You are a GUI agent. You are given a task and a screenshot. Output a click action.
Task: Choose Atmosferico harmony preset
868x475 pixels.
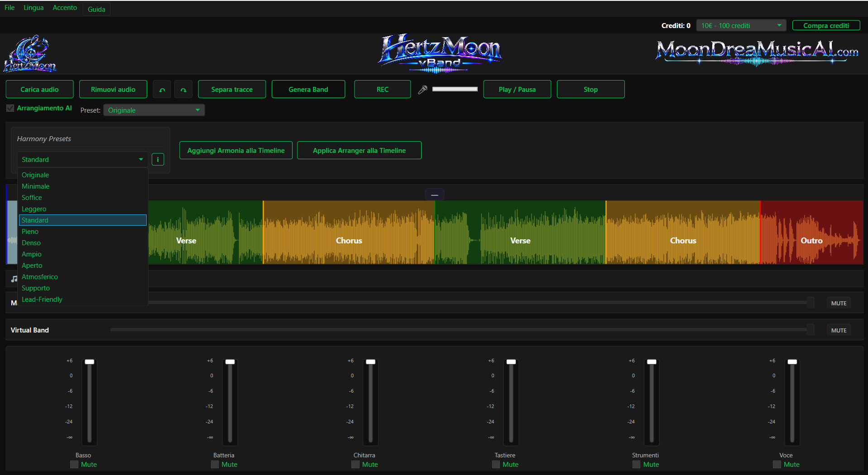tap(83, 277)
